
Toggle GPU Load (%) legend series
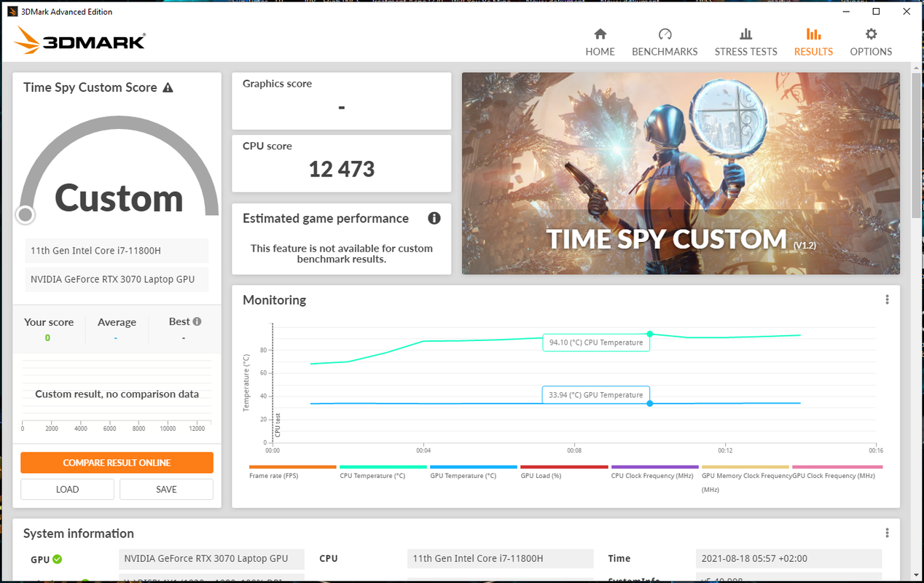[x=564, y=472]
